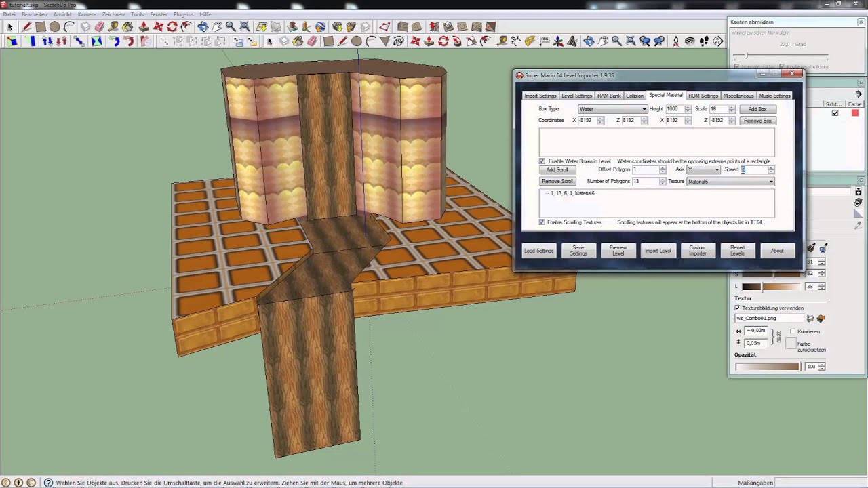Click the Add Box button

coord(757,109)
